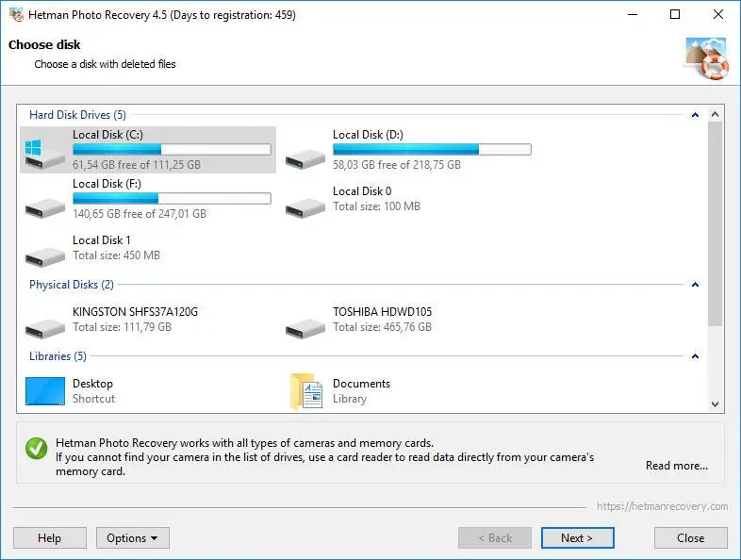
Task: Click the 'Desktop' label text
Action: coord(92,384)
